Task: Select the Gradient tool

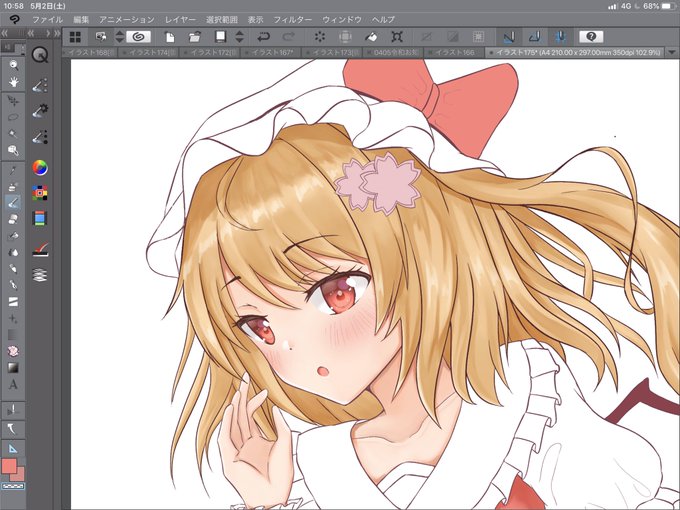Action: point(13,368)
